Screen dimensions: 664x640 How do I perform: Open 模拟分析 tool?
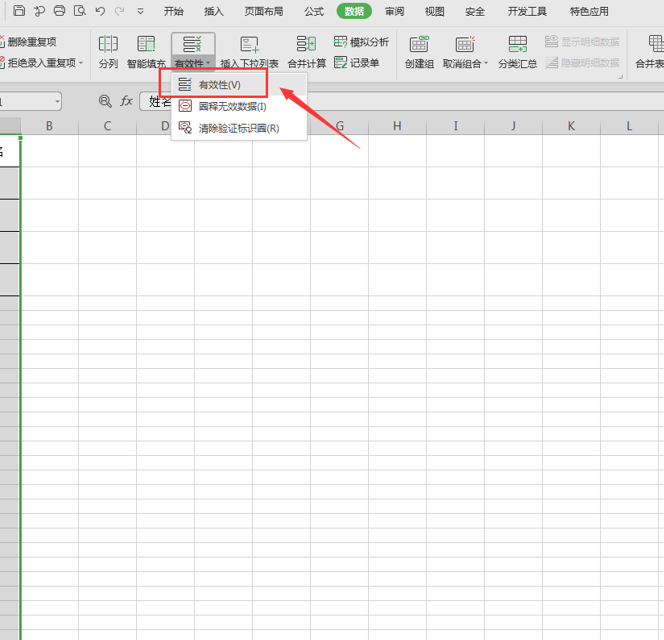click(x=361, y=42)
